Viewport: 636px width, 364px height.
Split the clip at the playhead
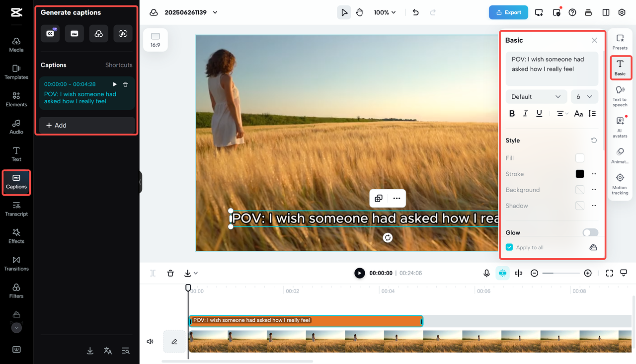click(153, 273)
